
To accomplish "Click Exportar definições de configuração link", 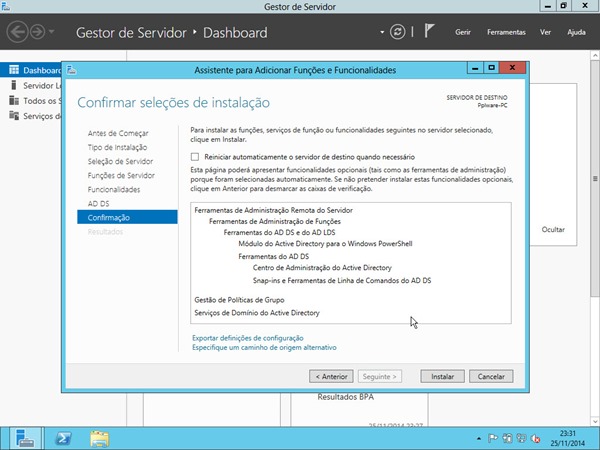I will (248, 338).
